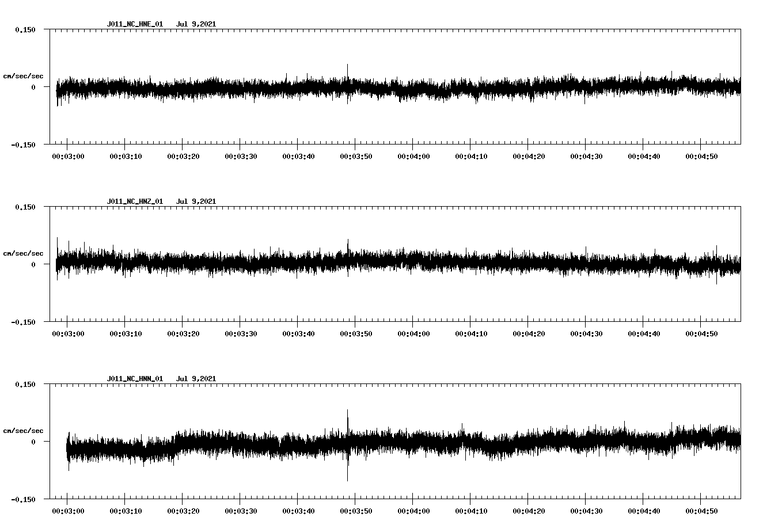Click the Jul 9,2021 date on middle trace

click(x=197, y=201)
